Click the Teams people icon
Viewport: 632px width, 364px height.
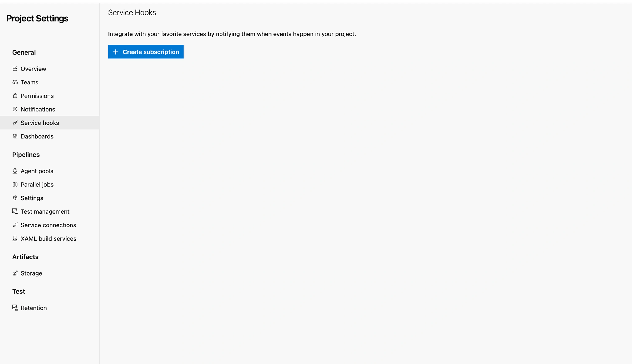pyautogui.click(x=15, y=82)
